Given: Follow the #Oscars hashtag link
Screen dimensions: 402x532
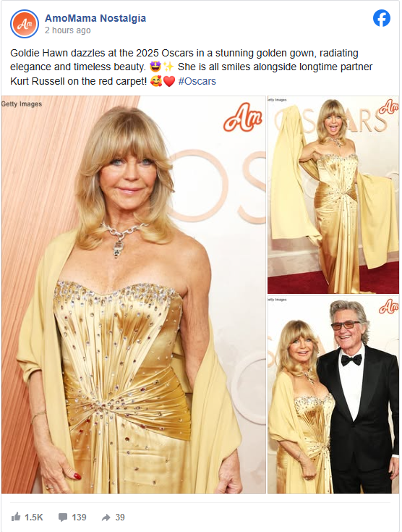Looking at the screenshot, I should 197,81.
